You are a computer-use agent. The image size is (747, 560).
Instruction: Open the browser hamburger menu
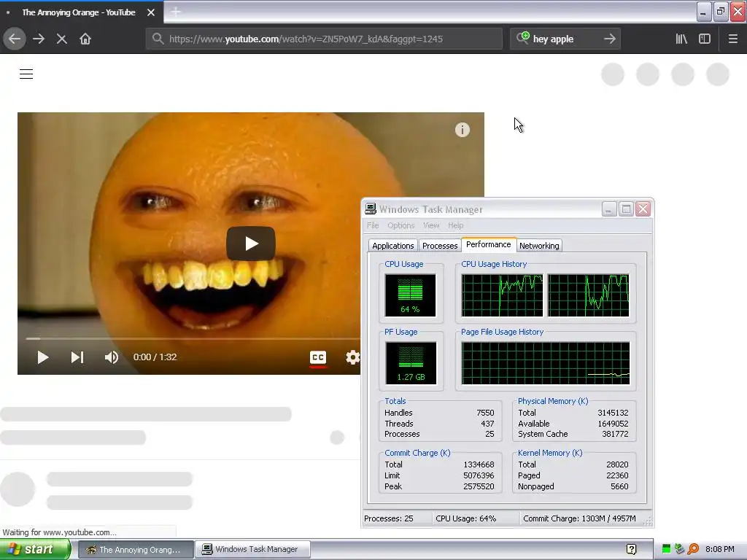click(x=732, y=39)
